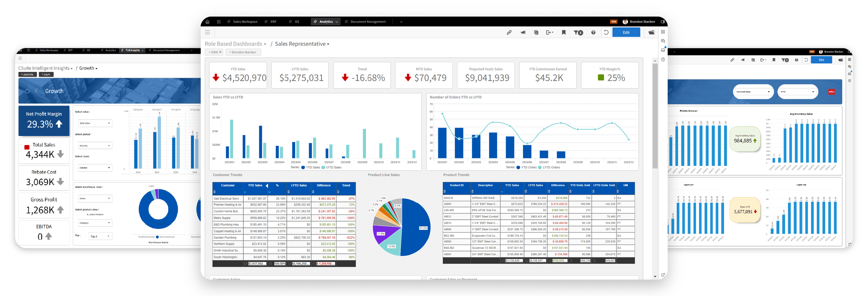Open the filter icon showing 2 filters

pos(578,32)
